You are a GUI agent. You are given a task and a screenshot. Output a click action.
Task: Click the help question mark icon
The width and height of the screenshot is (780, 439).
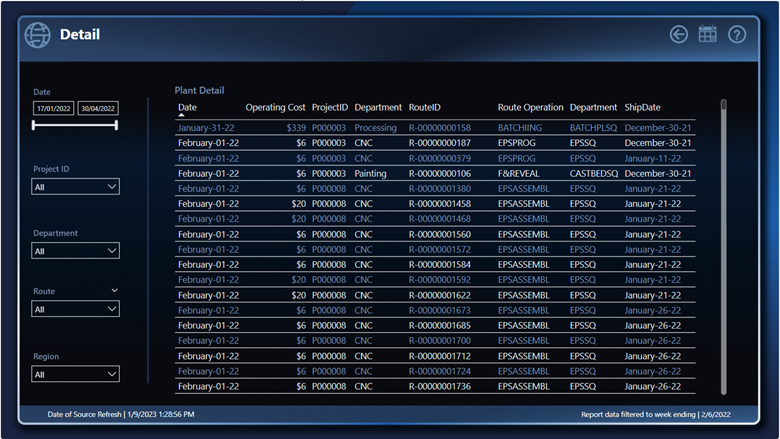tap(737, 34)
